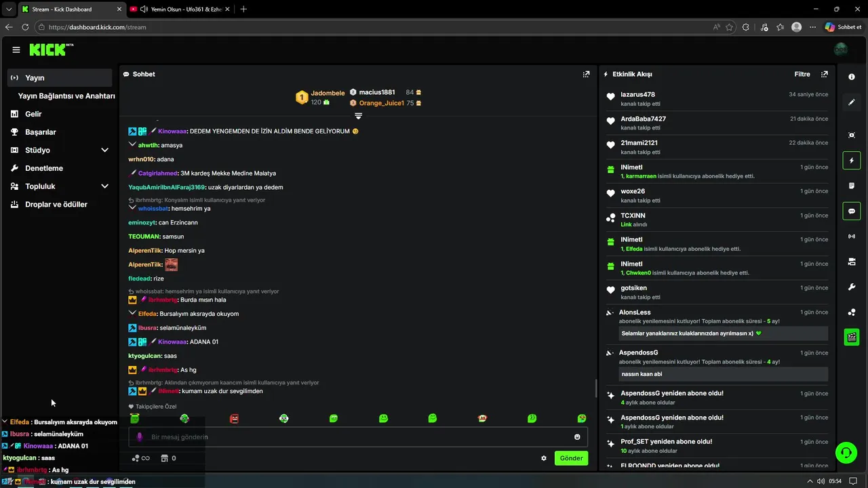Click the Bir mesaj gönderin input field

[358, 437]
